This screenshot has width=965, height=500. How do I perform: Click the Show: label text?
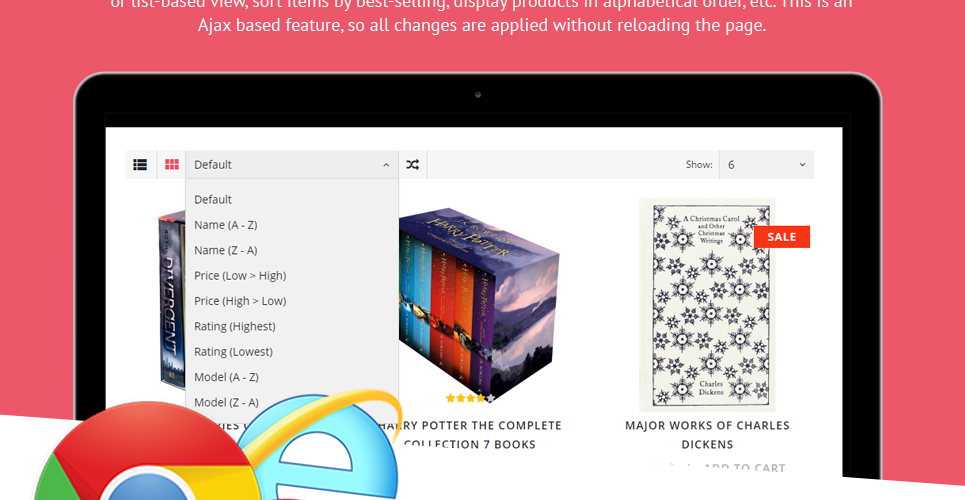[x=699, y=164]
